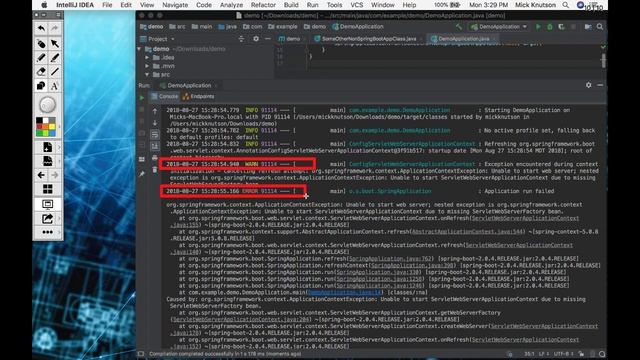Pick the black color swatch
The image size is (640, 360).
coord(39,121)
